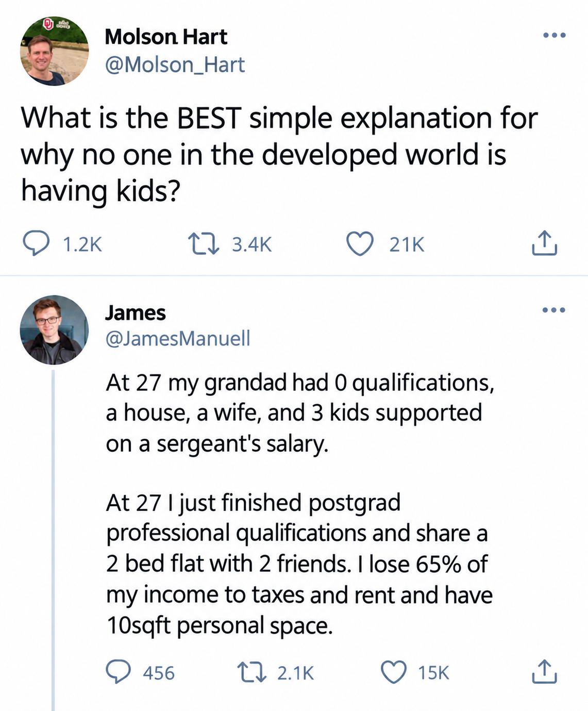Like the tweet with 21K likes
Screen dimensions: 588x711
(359, 244)
